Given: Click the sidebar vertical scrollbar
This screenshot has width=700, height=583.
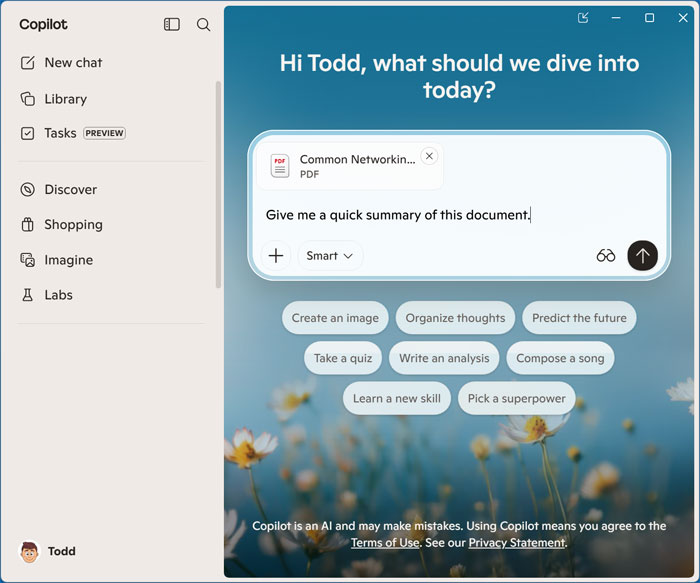Looking at the screenshot, I should pyautogui.click(x=218, y=184).
